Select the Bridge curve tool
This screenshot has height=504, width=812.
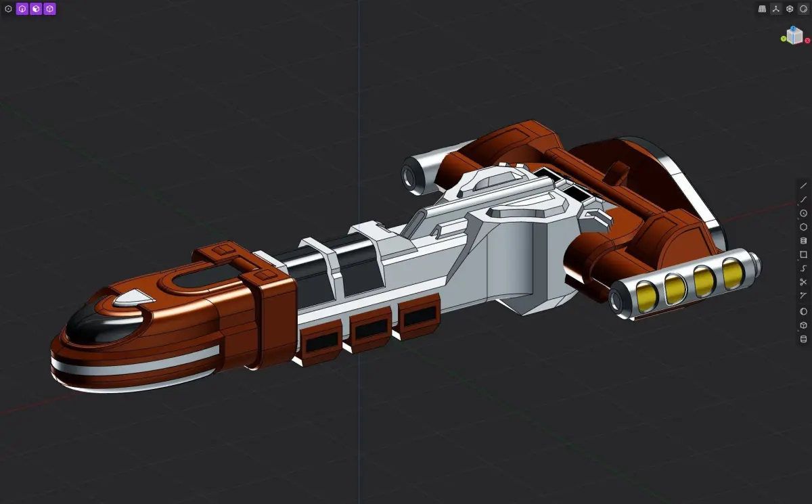[803, 296]
